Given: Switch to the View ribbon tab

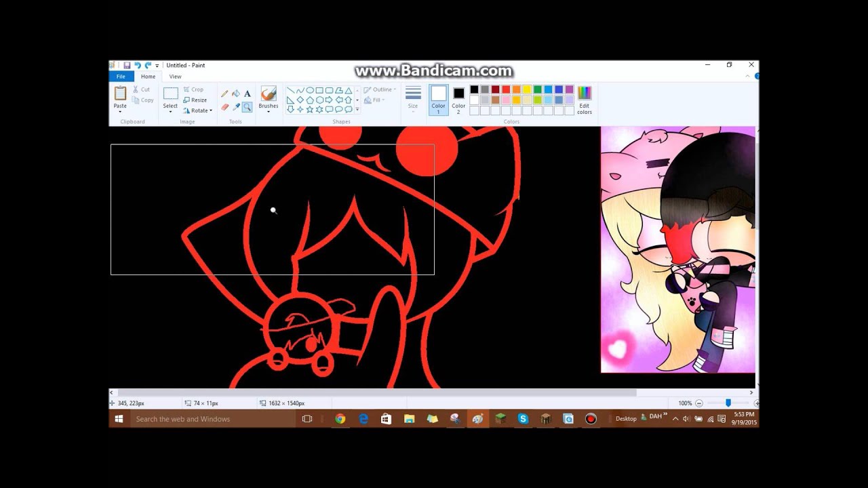Looking at the screenshot, I should (175, 77).
